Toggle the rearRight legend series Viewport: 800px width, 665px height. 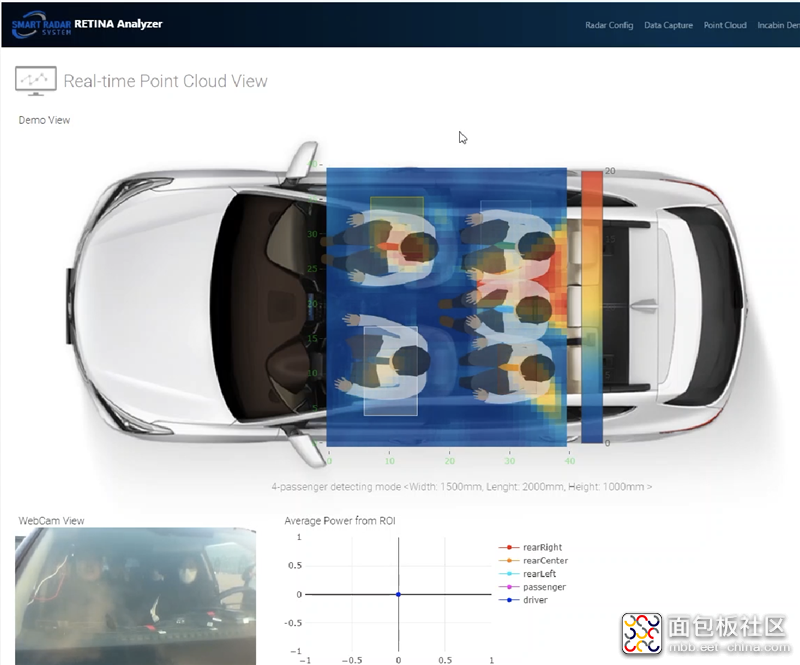click(x=531, y=547)
